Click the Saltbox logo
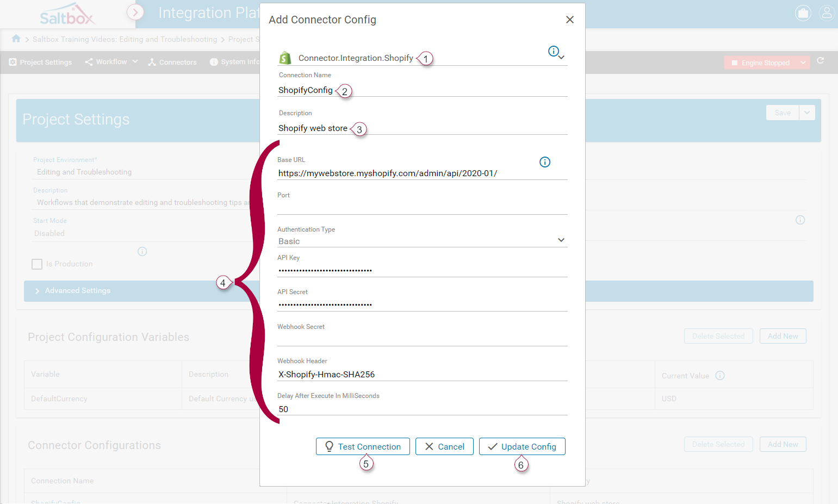The width and height of the screenshot is (838, 504). click(x=67, y=14)
